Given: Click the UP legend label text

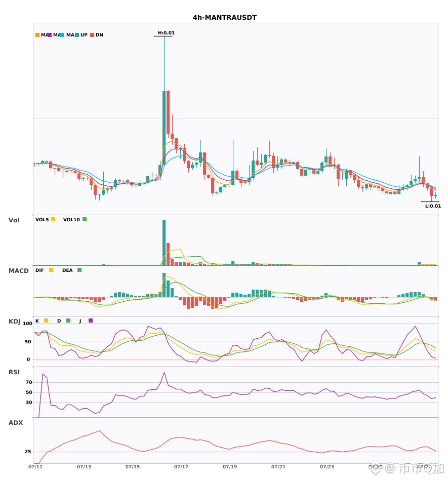Looking at the screenshot, I should coord(84,35).
